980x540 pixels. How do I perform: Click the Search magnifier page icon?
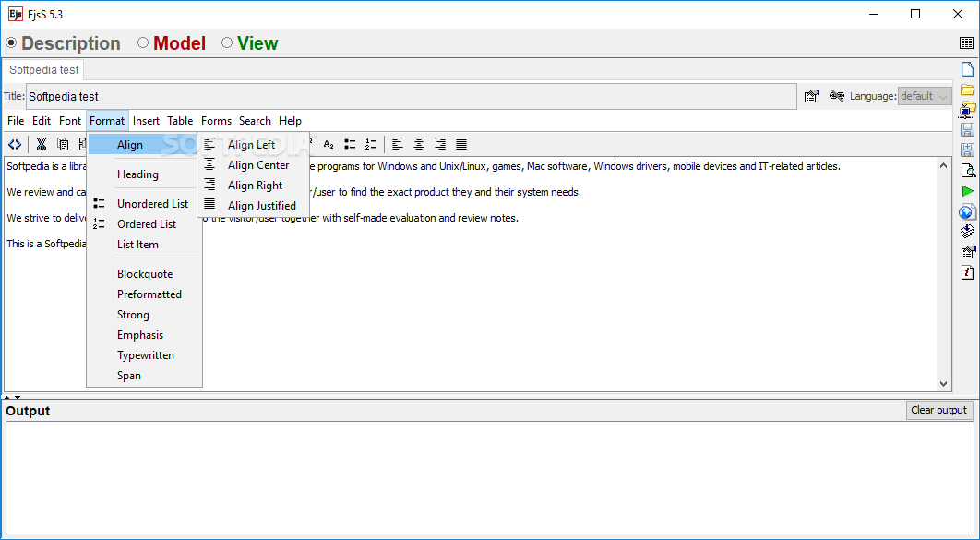coord(967,171)
